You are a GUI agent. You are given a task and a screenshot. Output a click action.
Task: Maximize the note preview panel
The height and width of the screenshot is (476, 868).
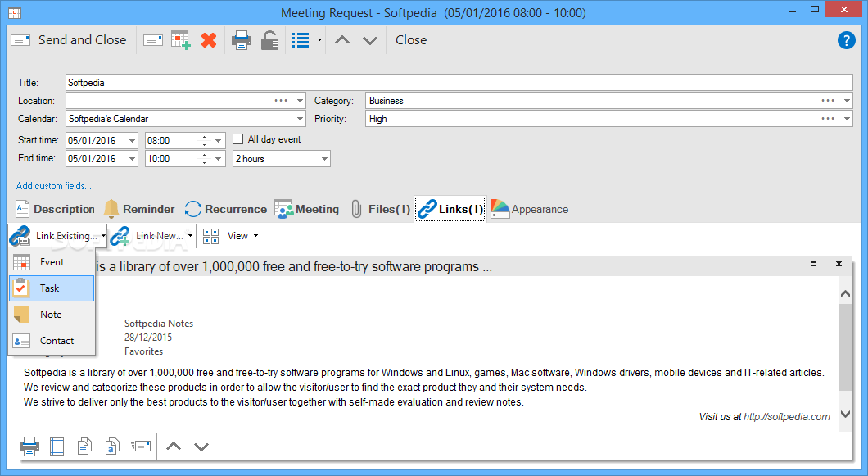click(x=813, y=264)
